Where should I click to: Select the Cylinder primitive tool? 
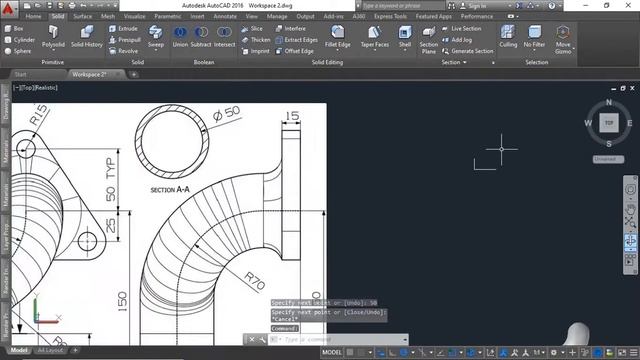pos(20,40)
